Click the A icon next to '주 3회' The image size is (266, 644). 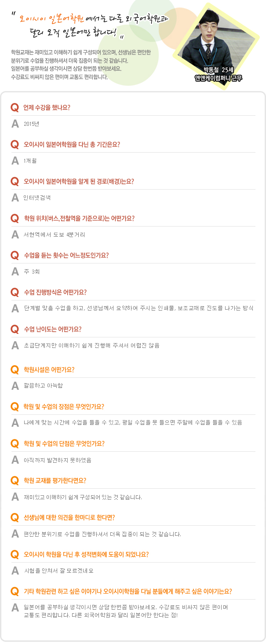coord(15,271)
